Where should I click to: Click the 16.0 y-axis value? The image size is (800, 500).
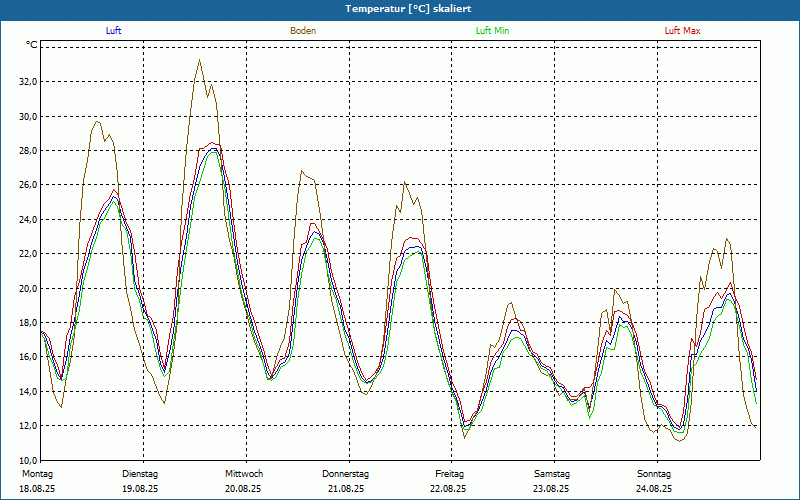pyautogui.click(x=28, y=357)
